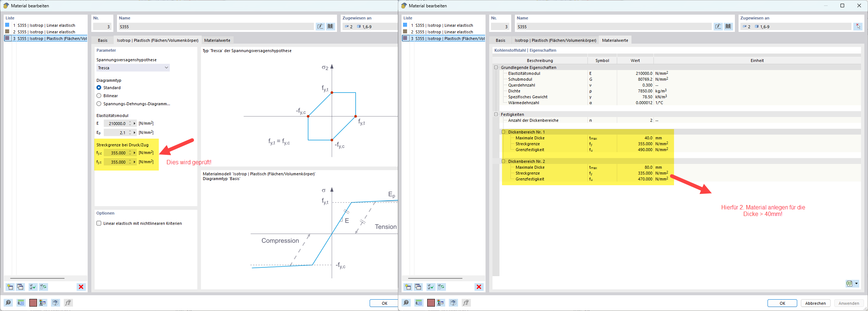Open the Tresca Spannungsversagenshypothese dropdown
This screenshot has width=868, height=311.
pos(133,68)
